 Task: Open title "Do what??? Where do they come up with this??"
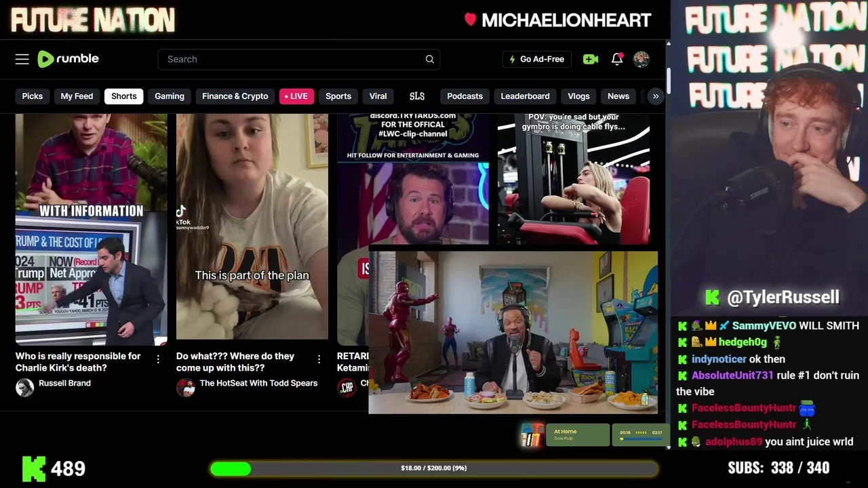click(235, 362)
